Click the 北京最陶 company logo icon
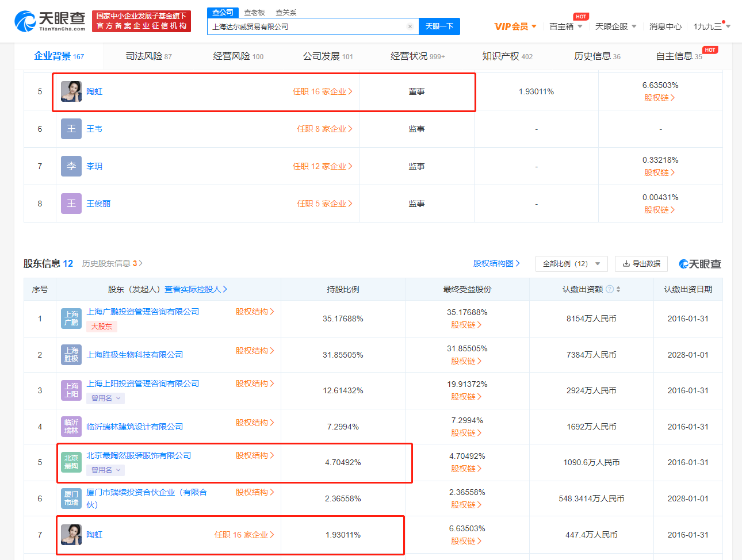This screenshot has width=742, height=560. pos(71,462)
